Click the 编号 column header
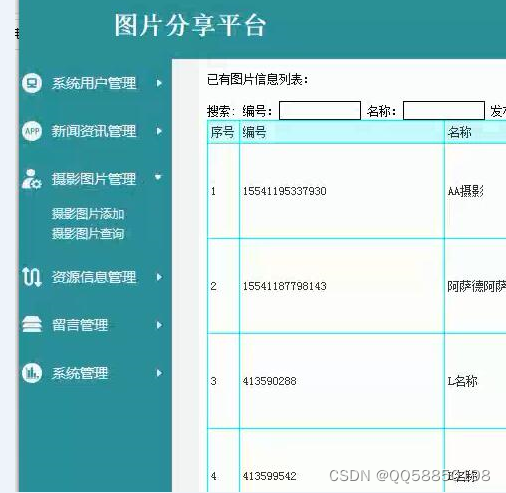The image size is (506, 493). point(342,132)
